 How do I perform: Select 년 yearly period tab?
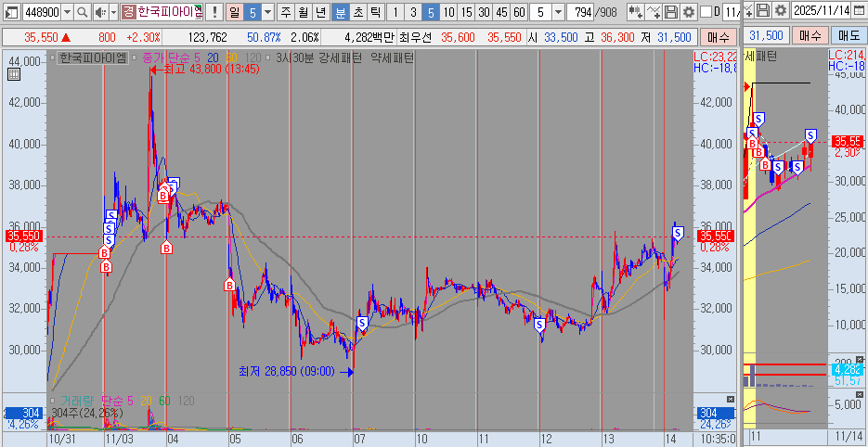[321, 12]
